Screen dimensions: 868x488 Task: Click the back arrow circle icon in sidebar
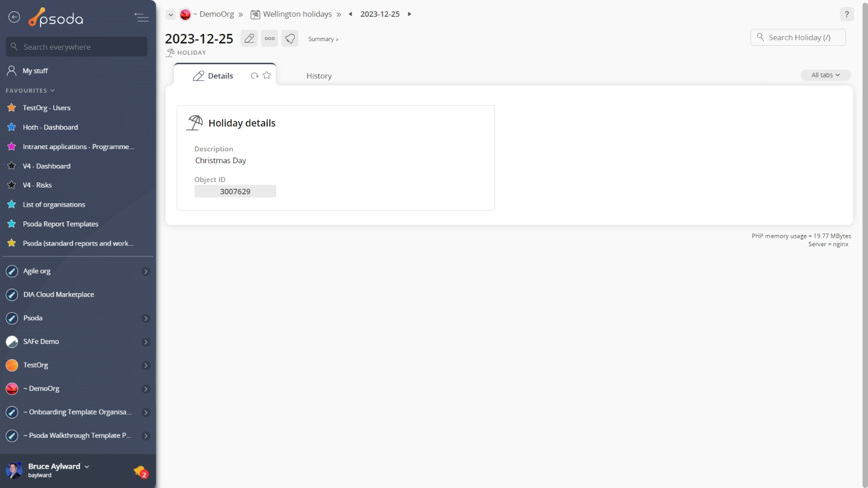tap(14, 18)
